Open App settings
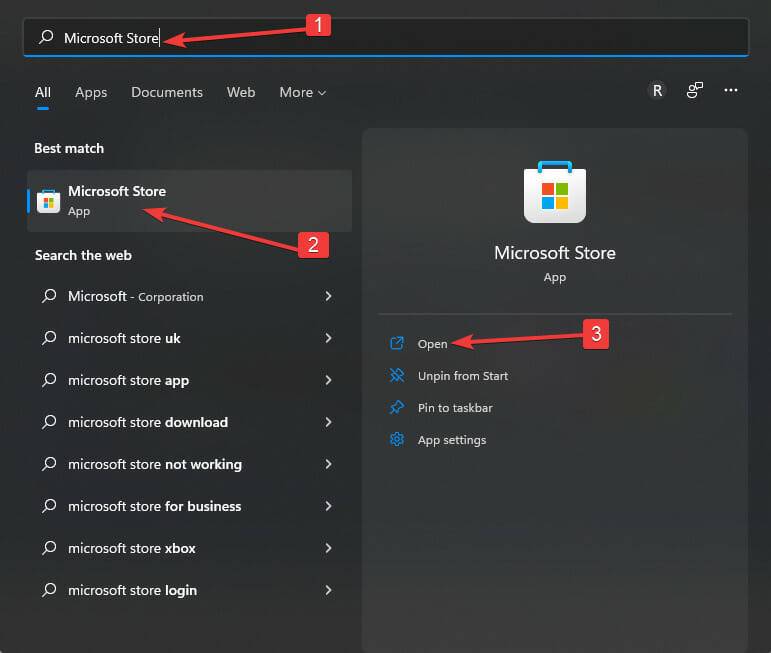Viewport: 771px width, 653px height. 452,440
